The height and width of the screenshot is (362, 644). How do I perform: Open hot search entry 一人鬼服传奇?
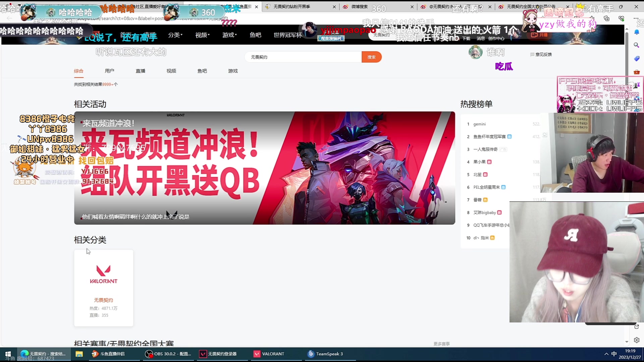[485, 149]
